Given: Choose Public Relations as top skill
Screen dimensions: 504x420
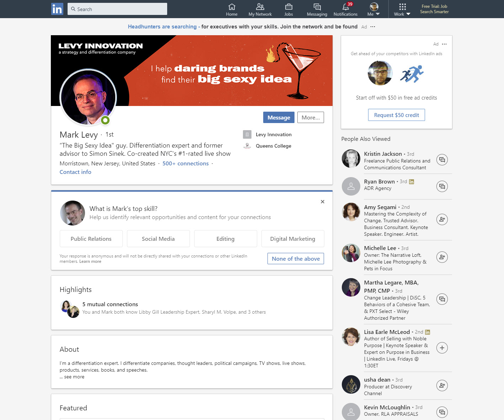Looking at the screenshot, I should click(91, 239).
